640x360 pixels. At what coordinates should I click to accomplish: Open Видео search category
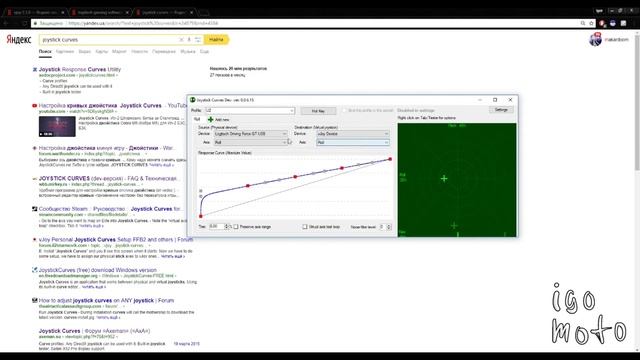point(84,51)
